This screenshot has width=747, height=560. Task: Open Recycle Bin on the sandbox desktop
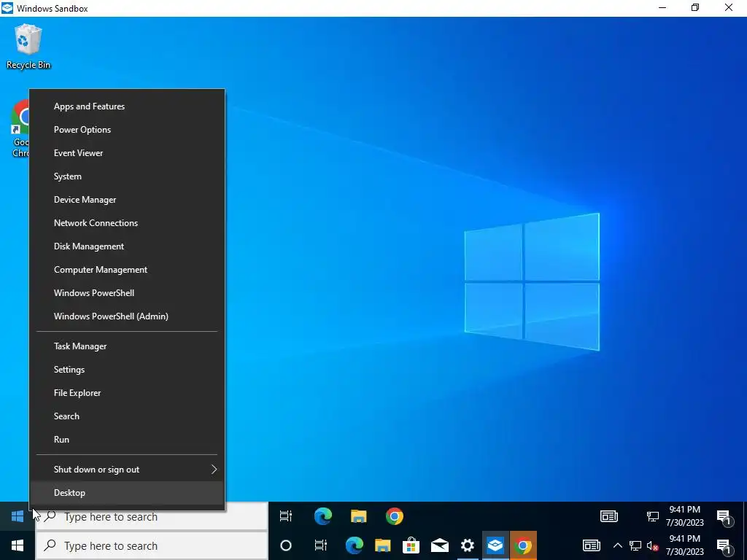point(28,47)
